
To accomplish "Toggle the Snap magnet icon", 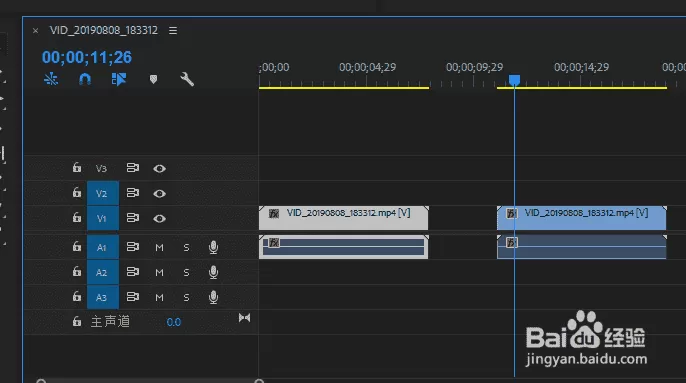I will pos(85,79).
